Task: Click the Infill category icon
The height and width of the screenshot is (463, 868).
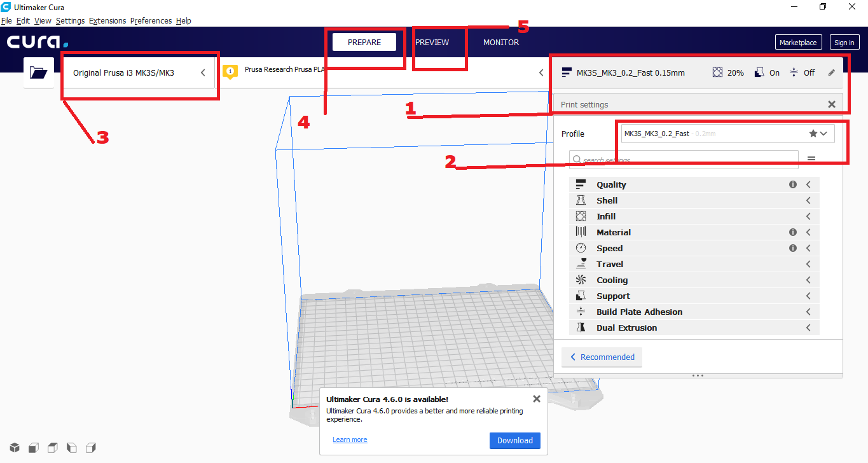Action: [x=581, y=216]
